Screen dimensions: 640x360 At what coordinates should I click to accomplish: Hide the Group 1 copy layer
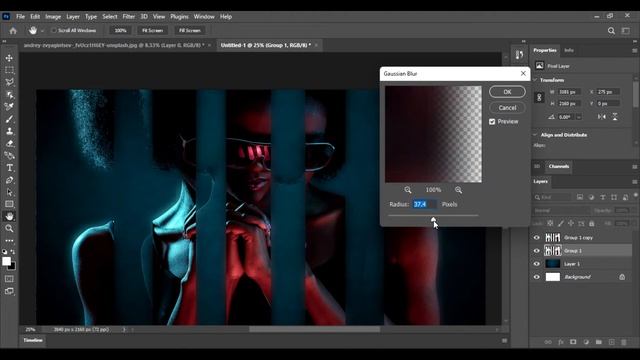tap(537, 238)
